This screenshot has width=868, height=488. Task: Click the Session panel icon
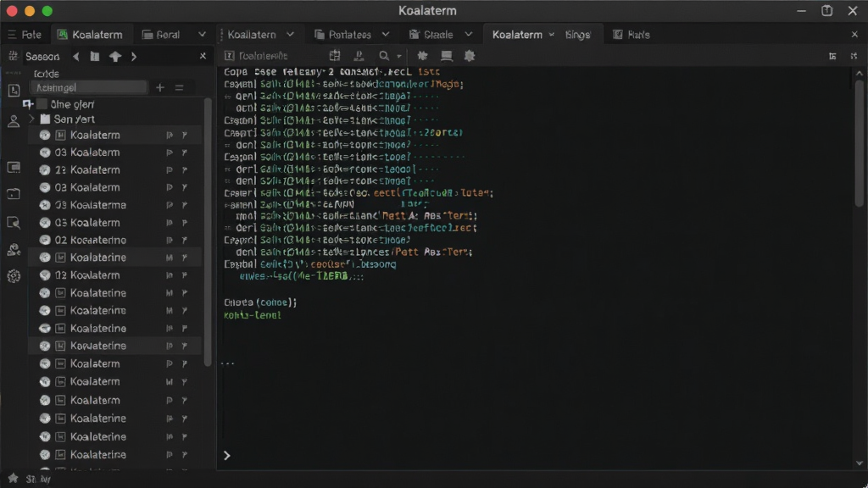pyautogui.click(x=14, y=56)
